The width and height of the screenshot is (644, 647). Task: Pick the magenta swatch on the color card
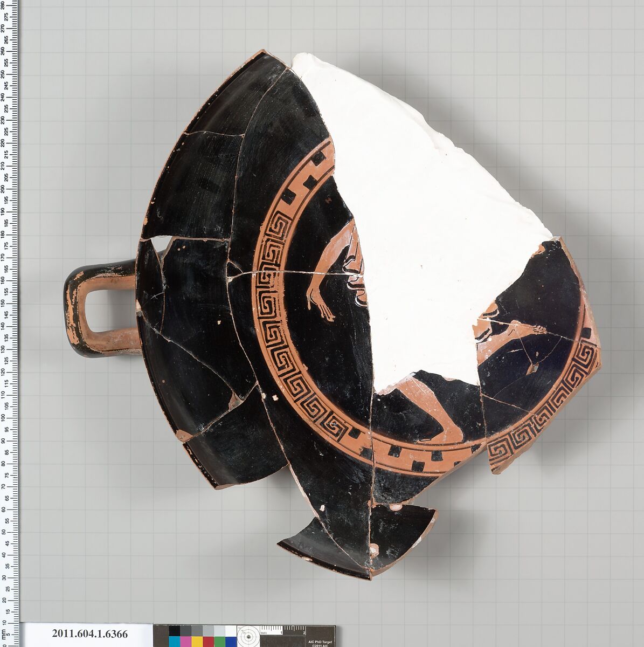186,642
